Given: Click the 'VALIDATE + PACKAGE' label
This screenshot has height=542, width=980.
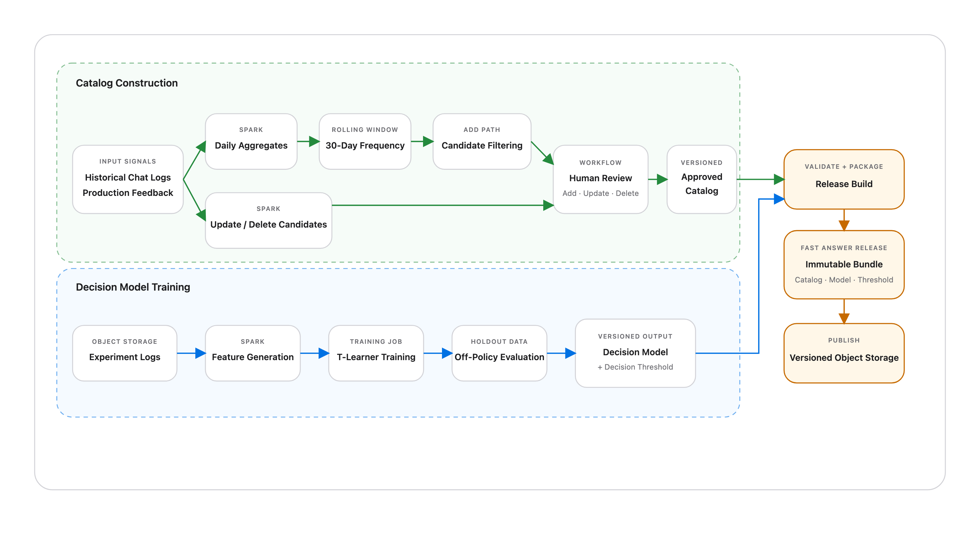Looking at the screenshot, I should click(x=844, y=167).
